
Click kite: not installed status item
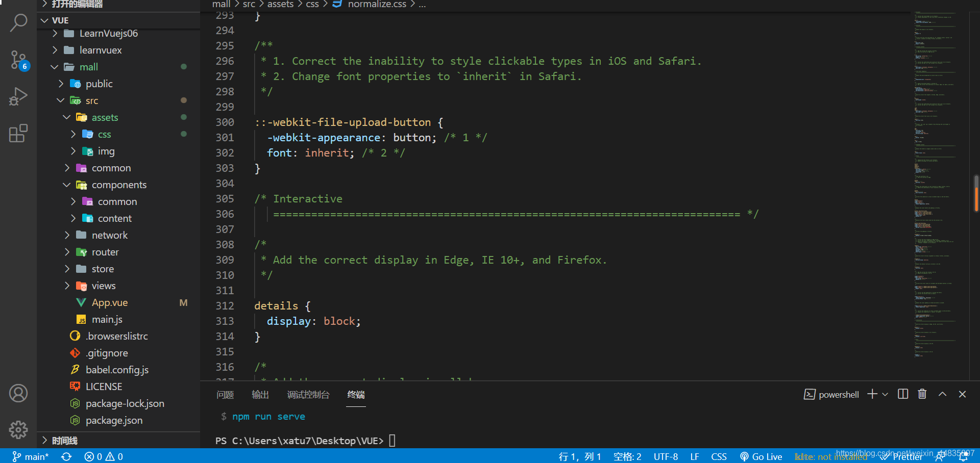pos(831,457)
